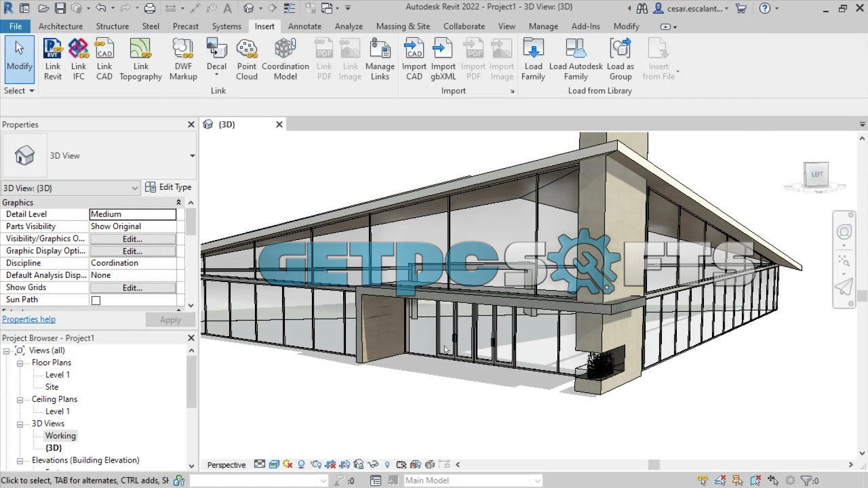
Task: Switch to the Architecture ribbon tab
Action: click(60, 26)
